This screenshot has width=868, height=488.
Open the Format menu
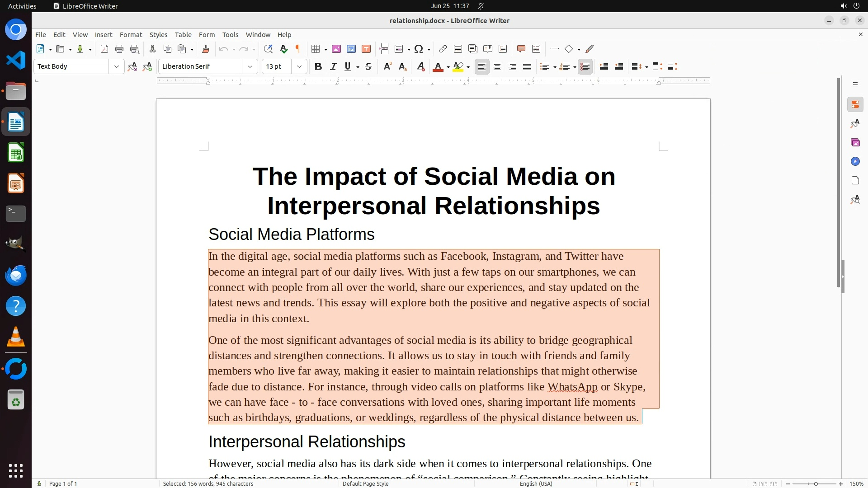tap(131, 35)
